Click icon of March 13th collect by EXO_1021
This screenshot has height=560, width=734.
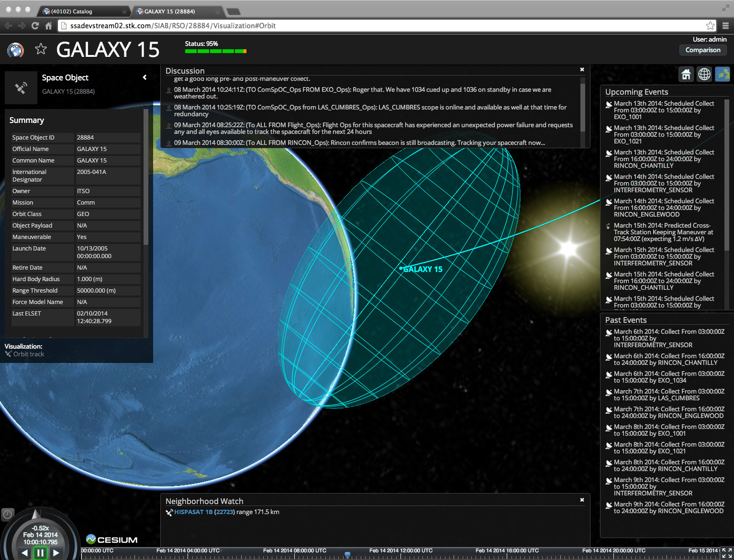click(x=609, y=129)
